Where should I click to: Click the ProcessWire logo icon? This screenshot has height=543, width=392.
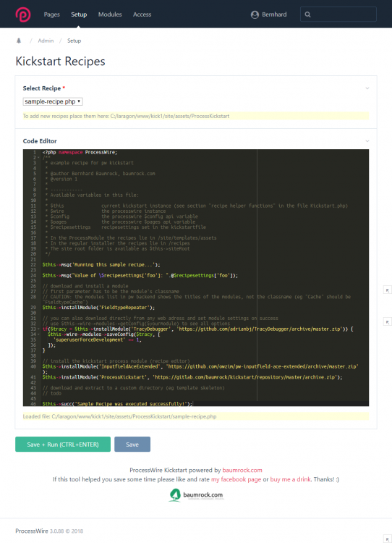point(23,14)
